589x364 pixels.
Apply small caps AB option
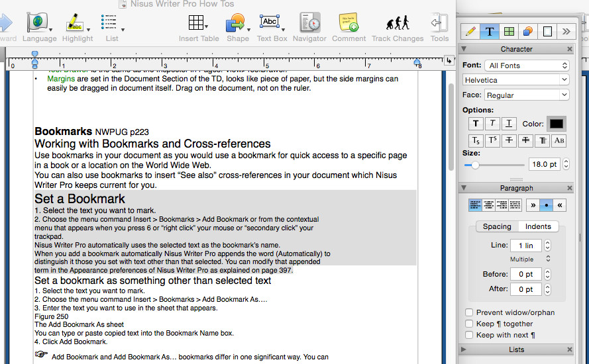559,141
